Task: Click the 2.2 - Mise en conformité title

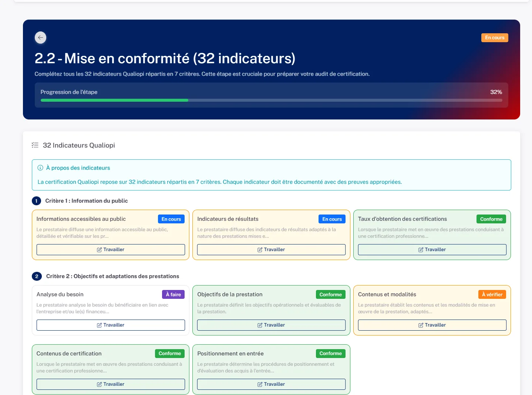Action: (x=165, y=58)
